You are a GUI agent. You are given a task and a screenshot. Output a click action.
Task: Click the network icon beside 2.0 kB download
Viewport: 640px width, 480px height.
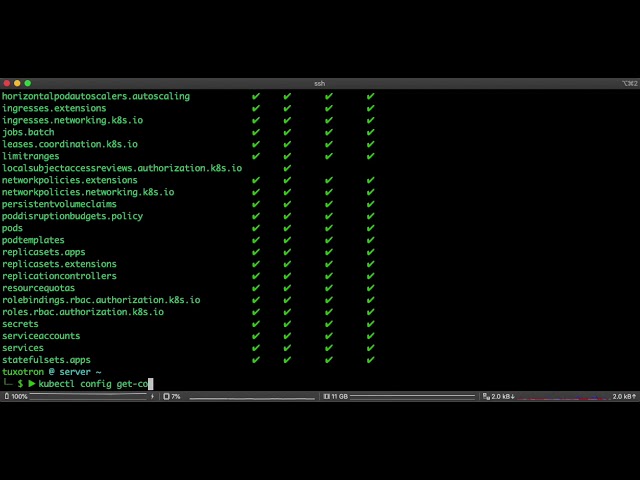pos(486,396)
